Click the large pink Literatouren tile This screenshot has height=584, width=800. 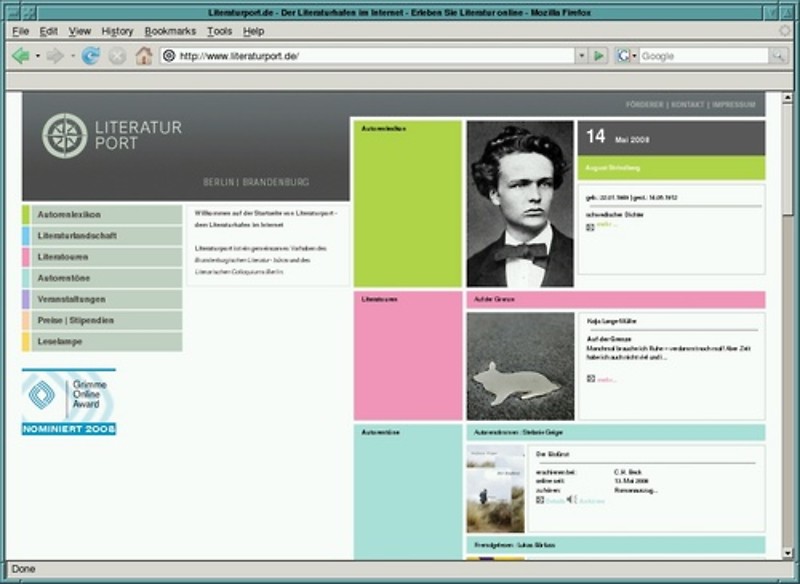[x=408, y=356]
